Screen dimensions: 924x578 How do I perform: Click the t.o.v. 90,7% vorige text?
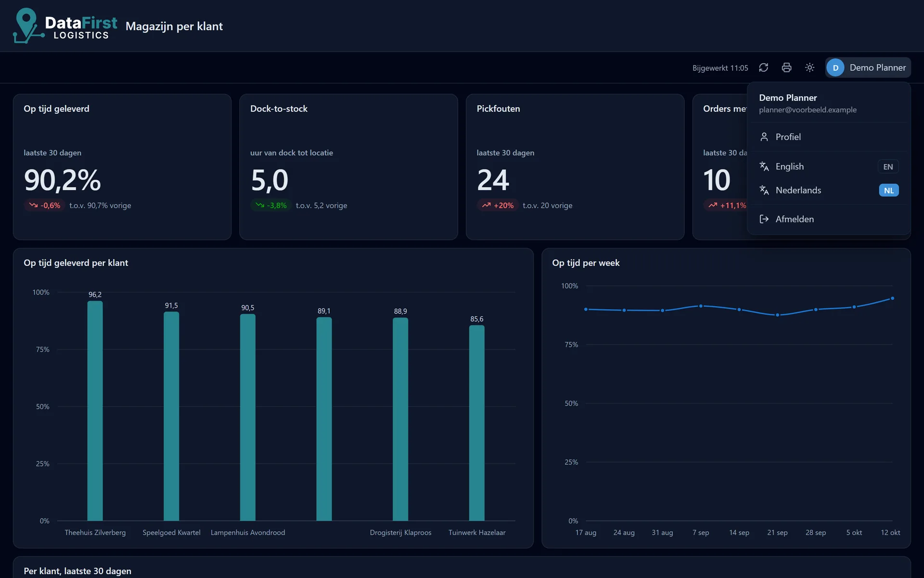pyautogui.click(x=100, y=205)
